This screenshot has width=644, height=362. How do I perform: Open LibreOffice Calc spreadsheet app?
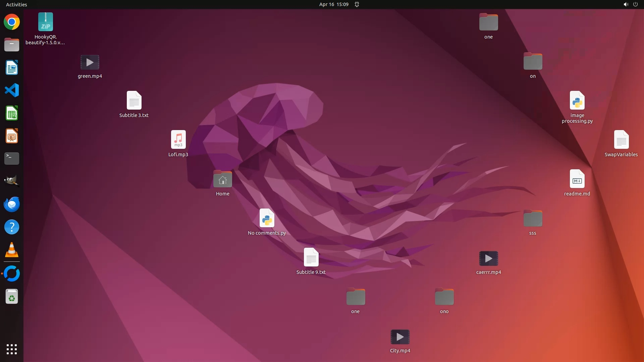click(x=12, y=113)
